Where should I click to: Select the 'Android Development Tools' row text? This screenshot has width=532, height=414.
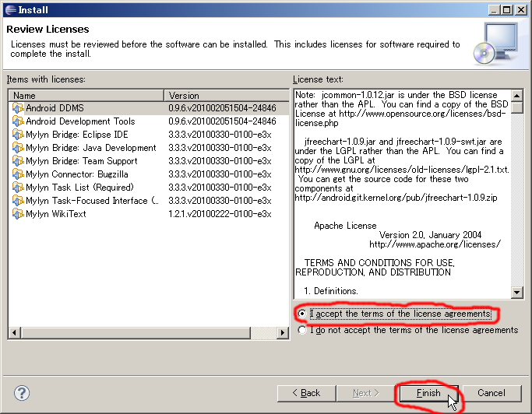coord(80,121)
